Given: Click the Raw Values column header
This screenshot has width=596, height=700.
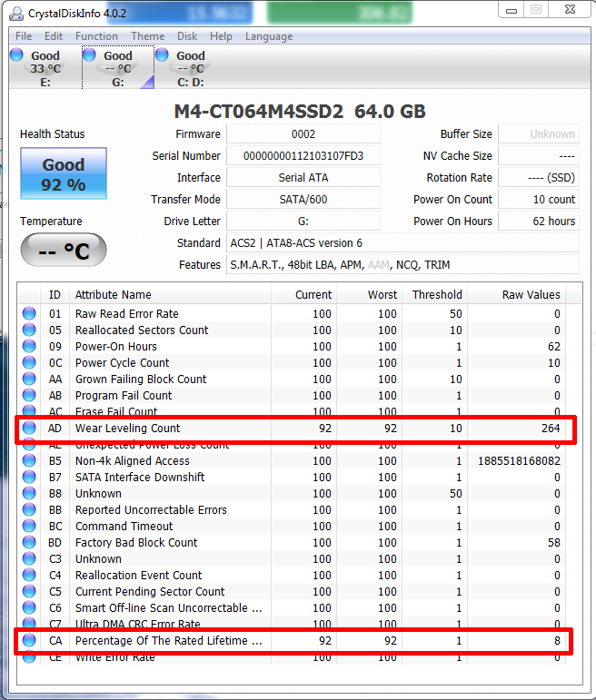Looking at the screenshot, I should tap(516, 295).
